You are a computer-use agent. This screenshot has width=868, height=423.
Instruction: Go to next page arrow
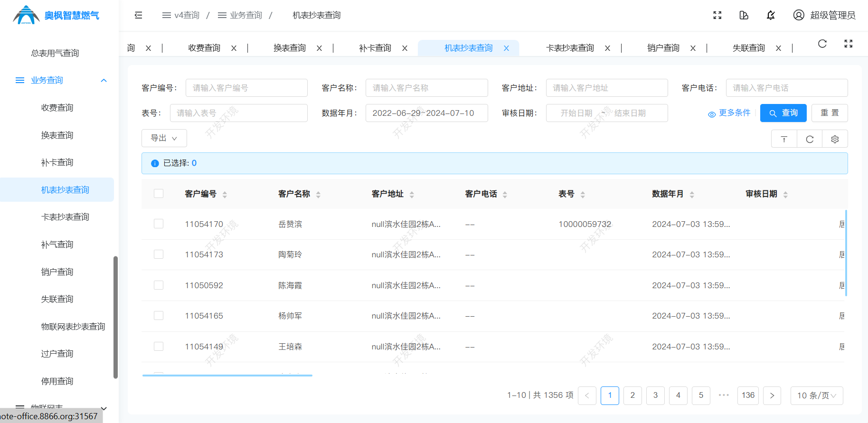pyautogui.click(x=772, y=395)
